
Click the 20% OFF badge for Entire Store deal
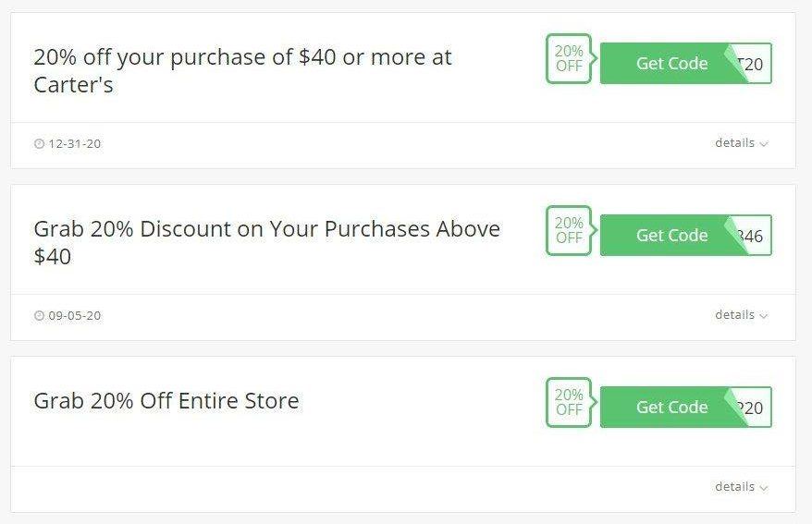(x=569, y=402)
